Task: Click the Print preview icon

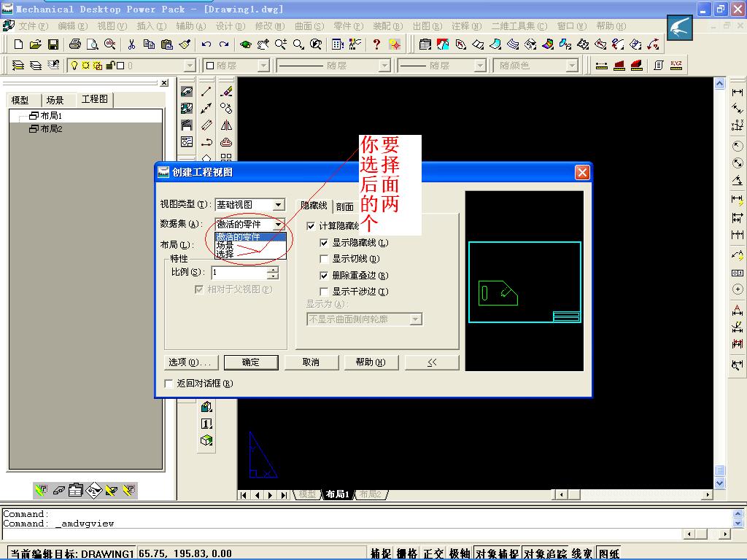Action: 93,44
